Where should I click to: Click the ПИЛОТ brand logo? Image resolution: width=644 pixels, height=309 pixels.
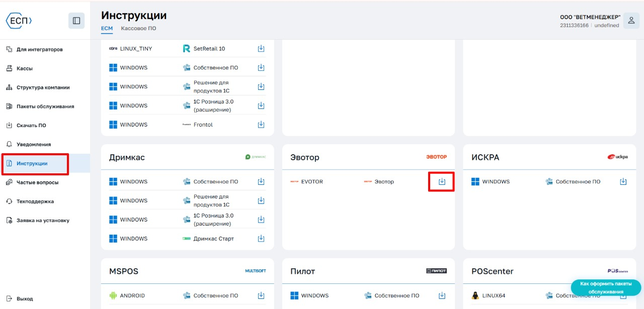tap(437, 271)
